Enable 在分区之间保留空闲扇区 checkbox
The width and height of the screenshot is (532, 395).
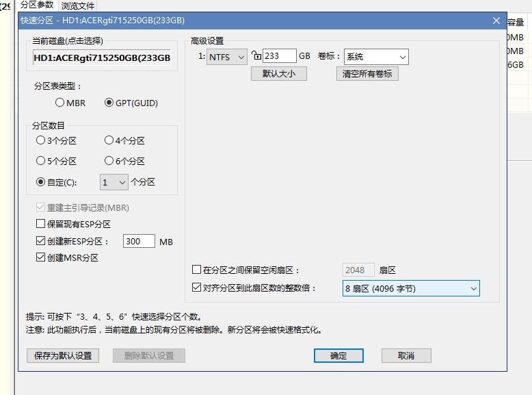pyautogui.click(x=198, y=270)
